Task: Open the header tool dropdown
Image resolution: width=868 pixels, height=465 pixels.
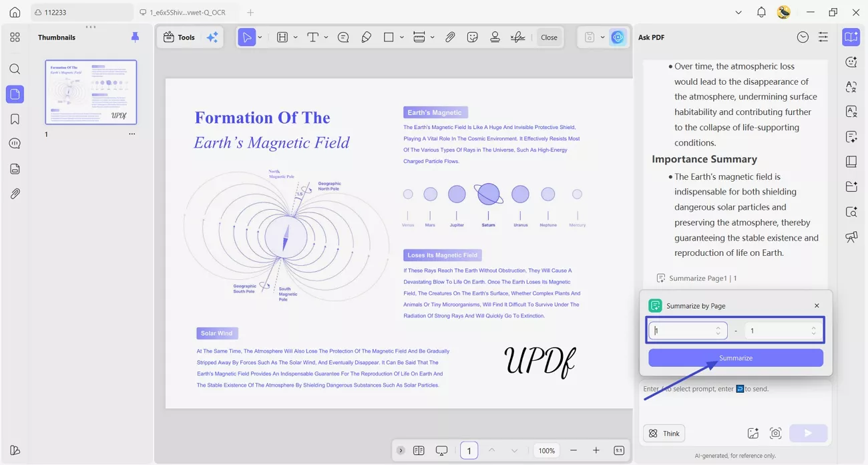Action: (294, 37)
